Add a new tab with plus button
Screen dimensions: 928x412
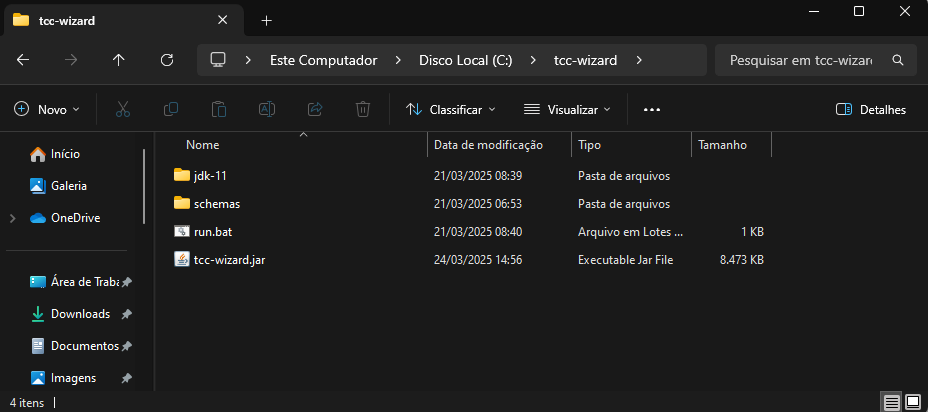click(x=266, y=21)
